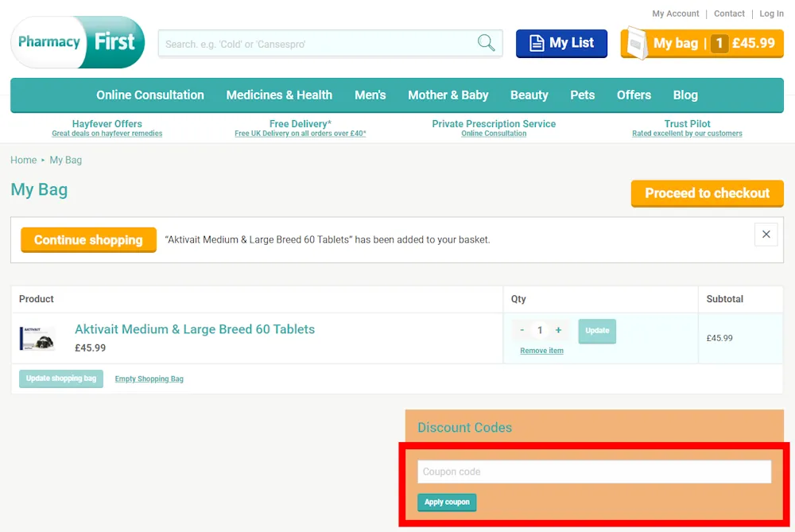Open the Beauty menu
Screen dimensions: 795x532
pos(529,95)
